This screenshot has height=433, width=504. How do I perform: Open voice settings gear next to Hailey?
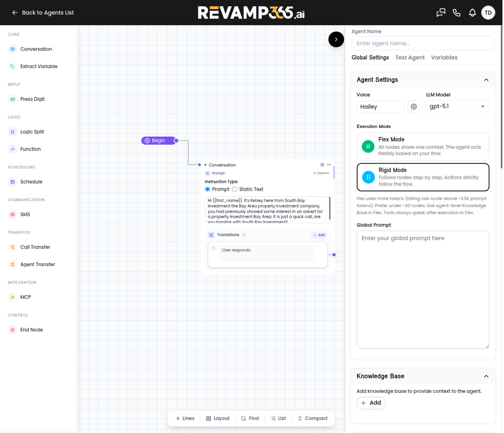[x=414, y=107]
